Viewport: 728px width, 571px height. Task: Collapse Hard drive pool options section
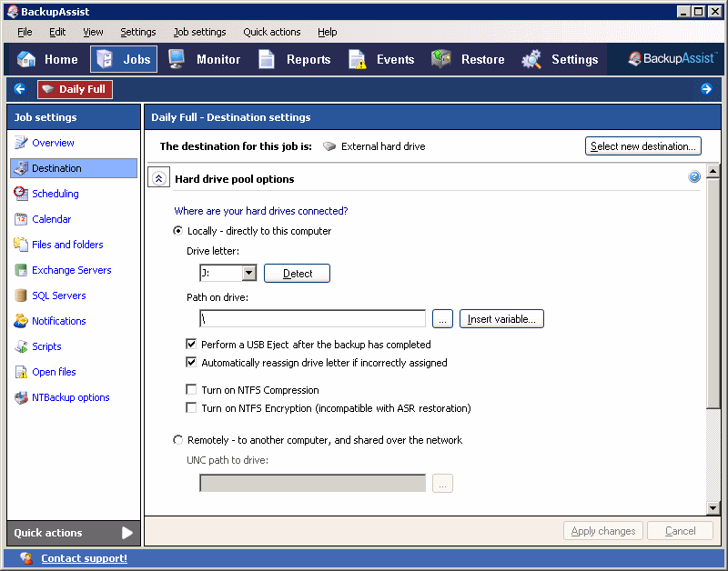[158, 178]
